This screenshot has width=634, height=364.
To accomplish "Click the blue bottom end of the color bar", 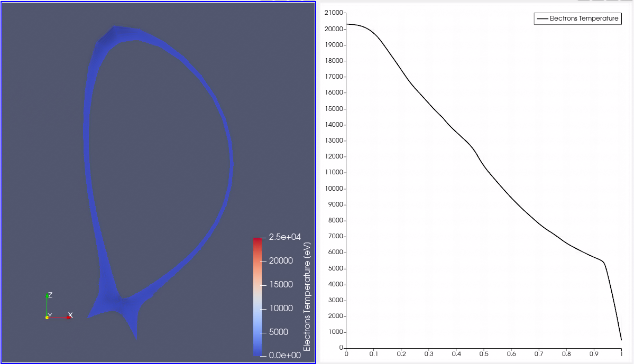I will [x=257, y=353].
